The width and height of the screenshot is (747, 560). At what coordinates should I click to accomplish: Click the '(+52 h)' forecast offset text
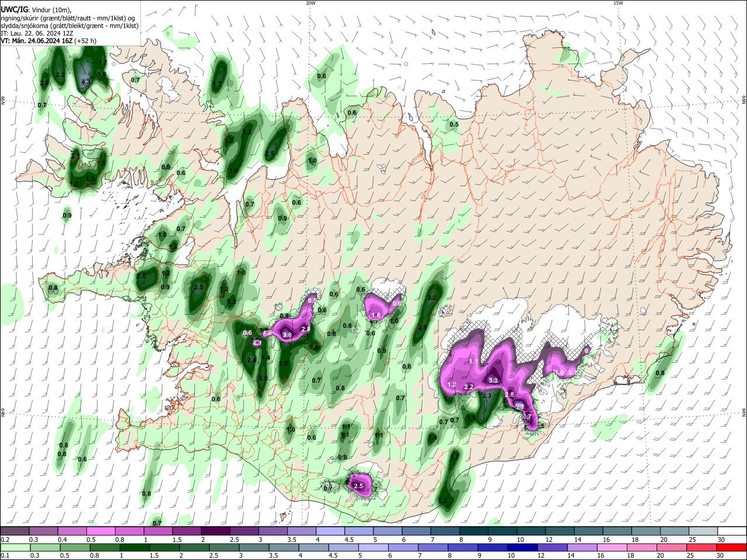tap(86, 41)
